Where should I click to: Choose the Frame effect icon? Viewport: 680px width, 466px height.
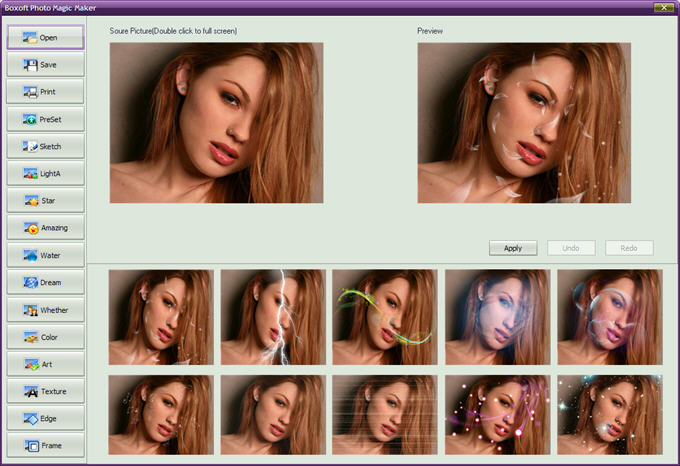coord(31,446)
